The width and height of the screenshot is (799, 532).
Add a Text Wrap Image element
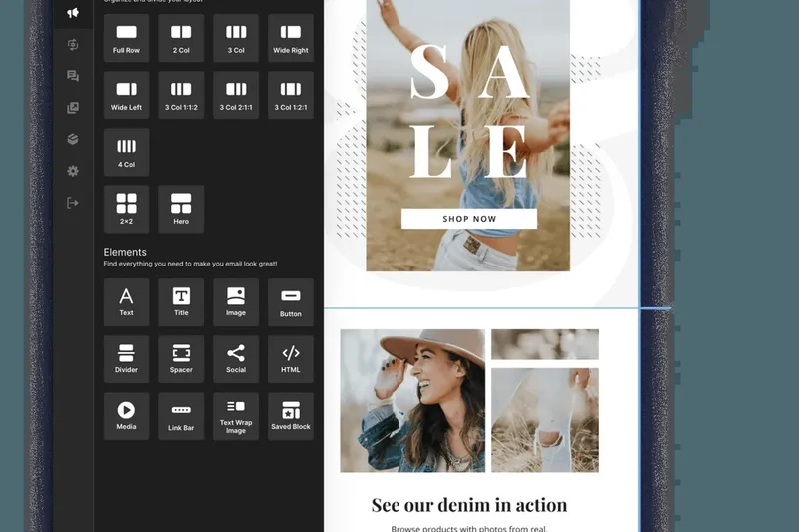[236, 416]
